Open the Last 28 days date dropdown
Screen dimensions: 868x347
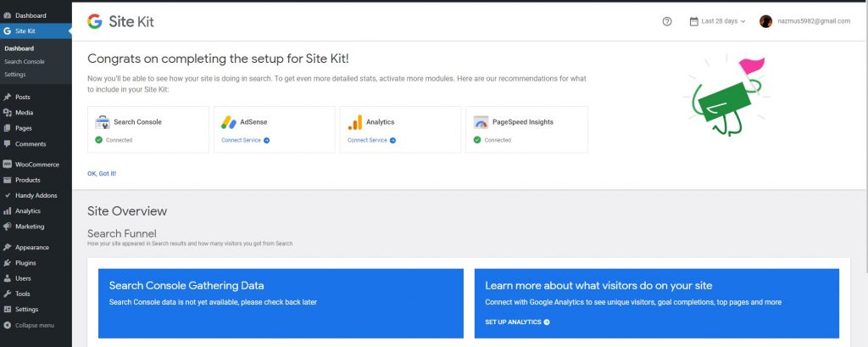point(717,21)
